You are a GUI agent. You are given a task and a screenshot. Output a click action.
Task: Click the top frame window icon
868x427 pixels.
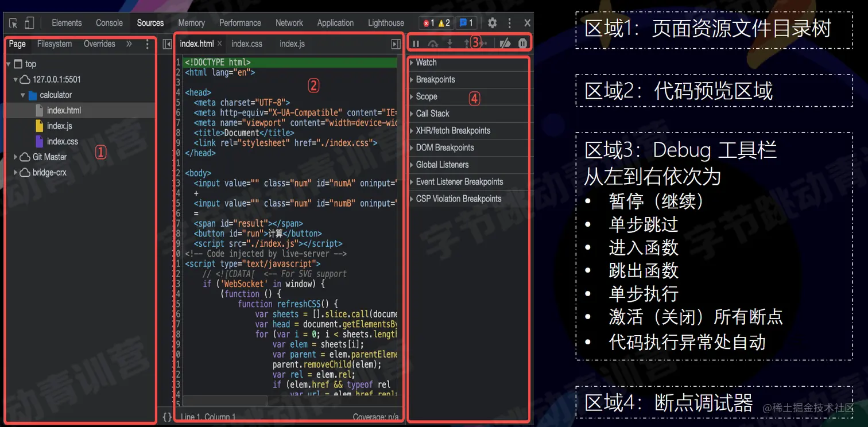tap(18, 64)
